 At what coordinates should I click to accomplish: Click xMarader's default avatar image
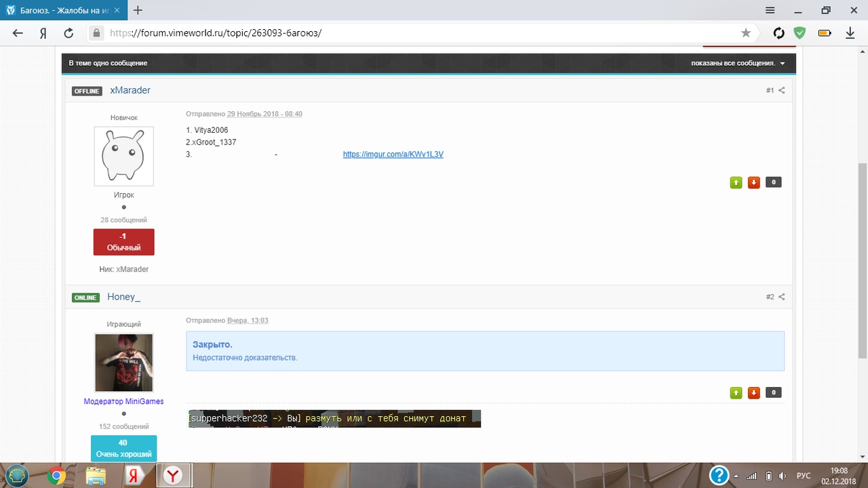(123, 156)
